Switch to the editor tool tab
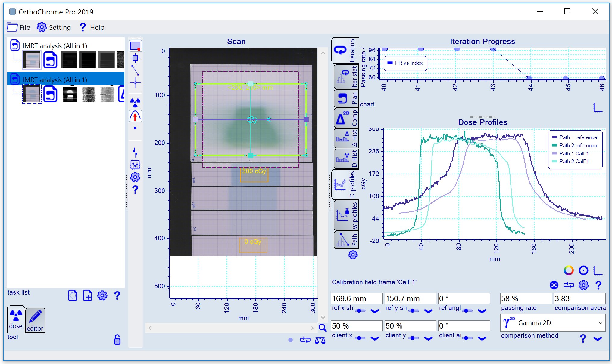612x364 pixels. click(35, 320)
